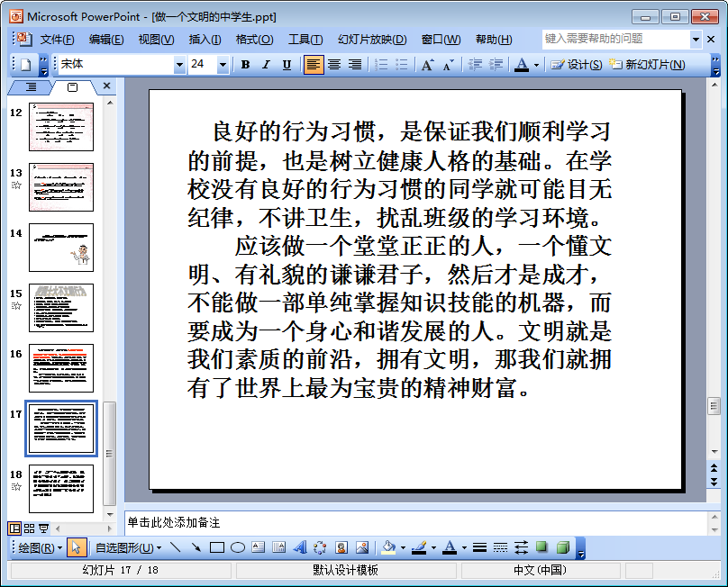Enable center text alignment

[x=334, y=65]
